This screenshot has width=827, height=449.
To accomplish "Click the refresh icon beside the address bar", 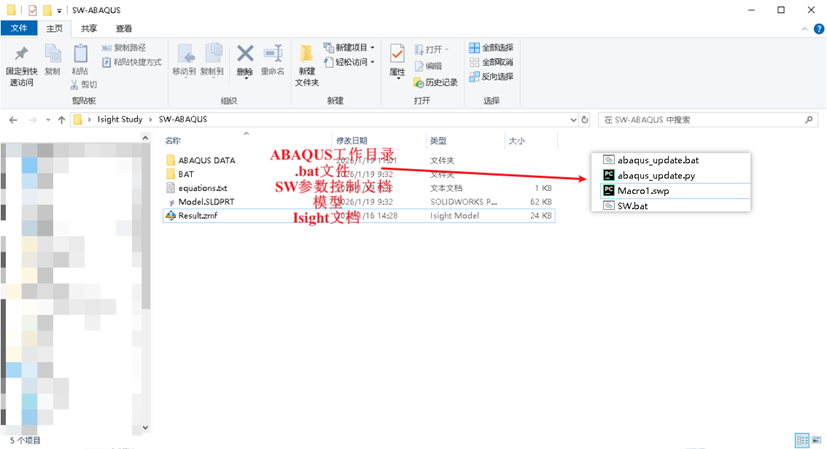I will 585,119.
